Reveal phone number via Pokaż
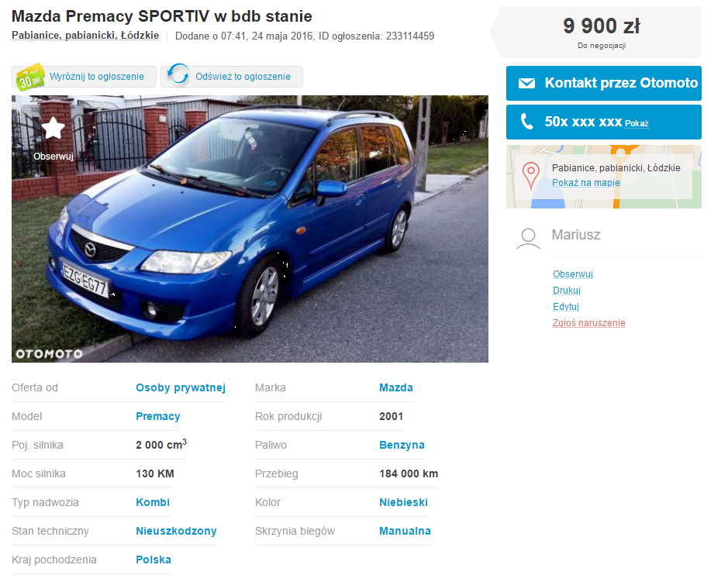Image resolution: width=728 pixels, height=575 pixels. click(x=637, y=123)
